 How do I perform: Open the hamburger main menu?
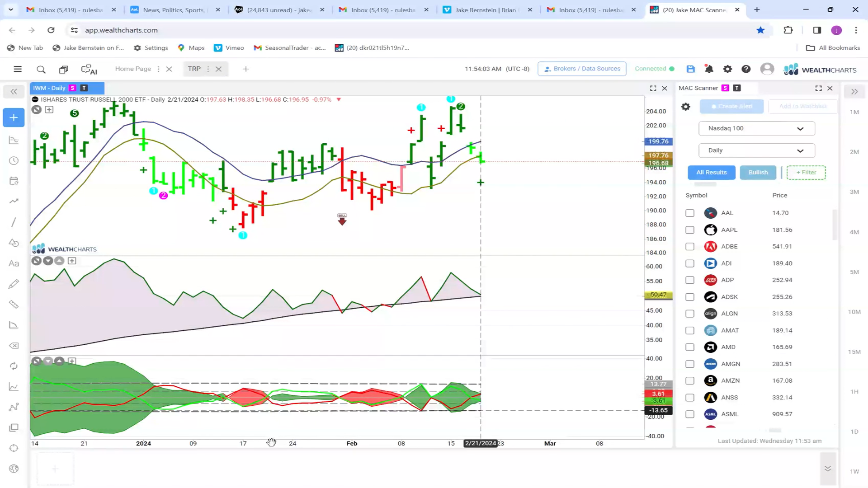(x=18, y=69)
